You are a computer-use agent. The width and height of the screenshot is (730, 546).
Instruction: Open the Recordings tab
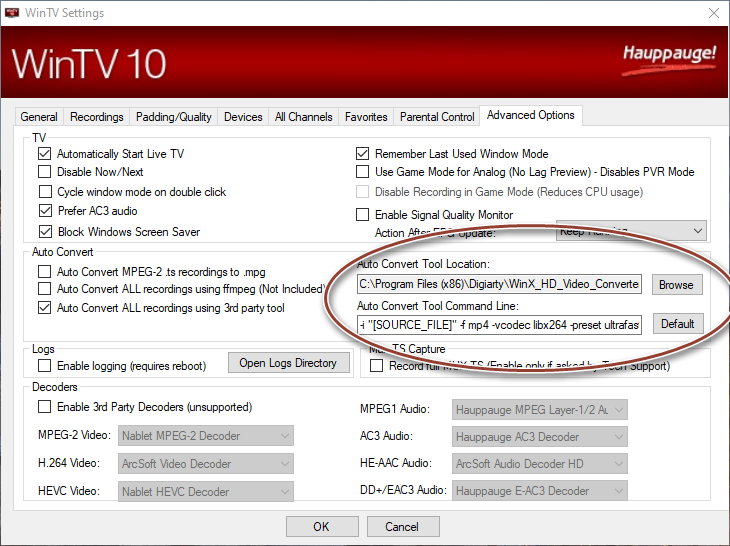coord(96,117)
